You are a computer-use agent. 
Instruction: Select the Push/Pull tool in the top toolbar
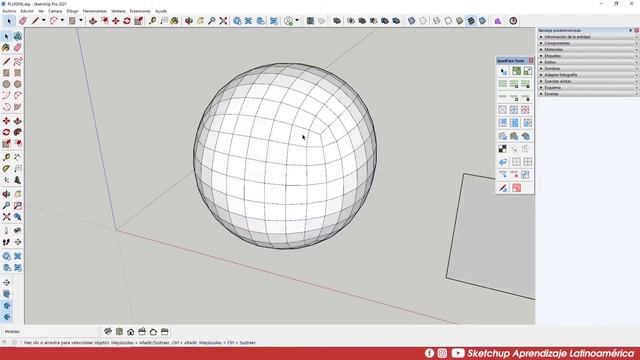(x=93, y=21)
